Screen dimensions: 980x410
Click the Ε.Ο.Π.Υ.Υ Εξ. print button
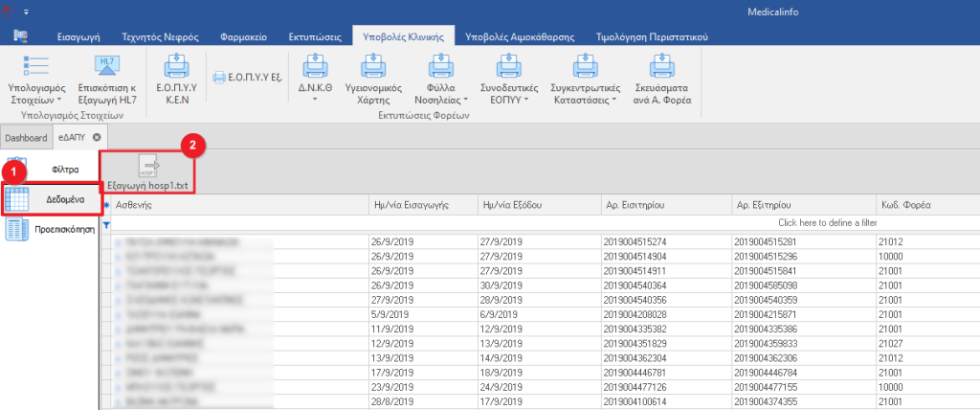pyautogui.click(x=246, y=77)
